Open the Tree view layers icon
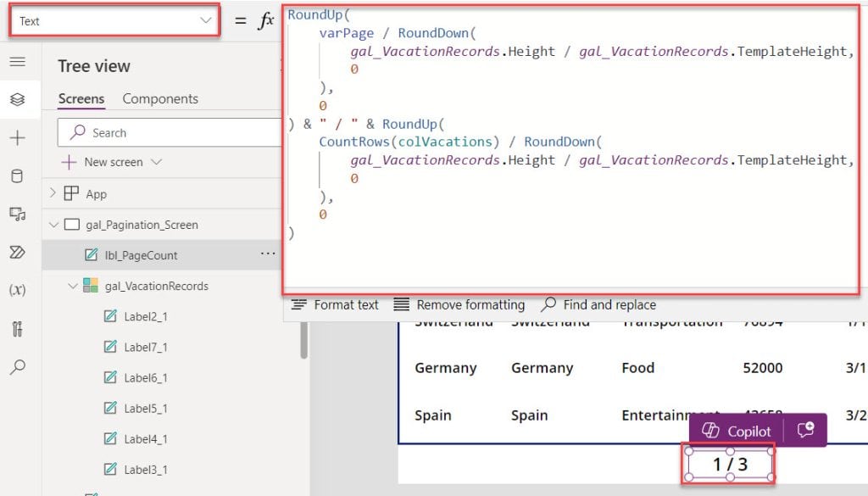 tap(18, 100)
